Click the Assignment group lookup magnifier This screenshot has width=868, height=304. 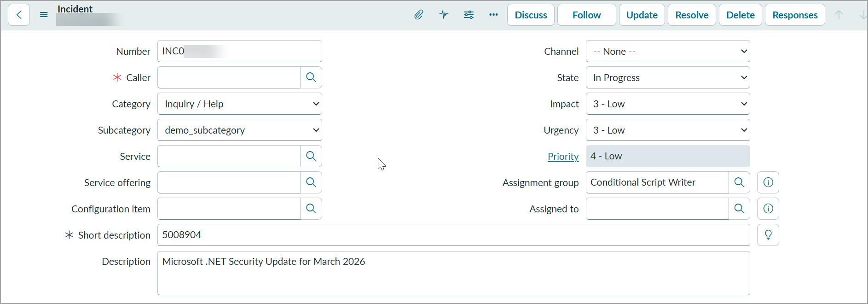pyautogui.click(x=739, y=182)
